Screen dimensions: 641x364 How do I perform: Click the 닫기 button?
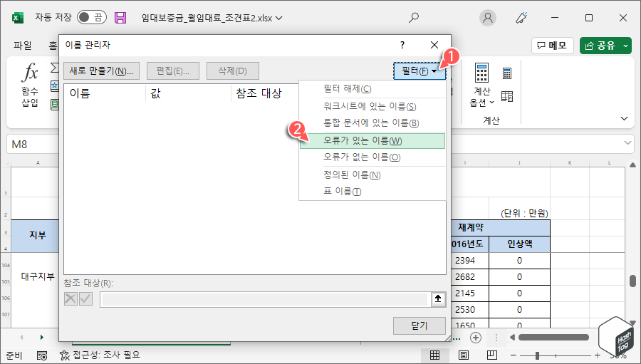(419, 326)
